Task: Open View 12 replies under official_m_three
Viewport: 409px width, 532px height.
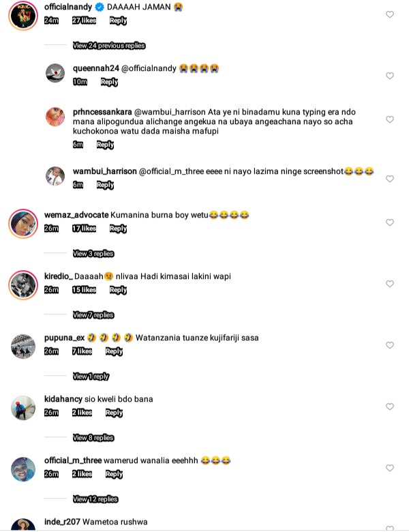Action: pos(95,499)
